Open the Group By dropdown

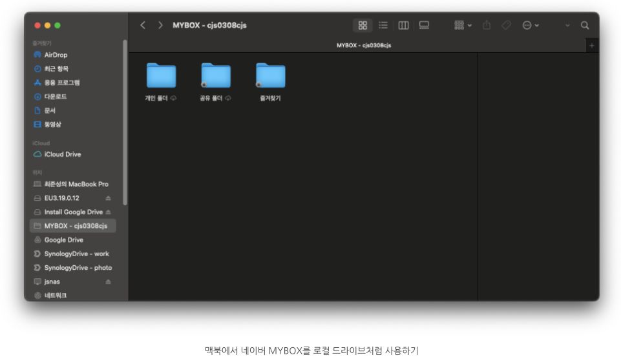point(463,25)
